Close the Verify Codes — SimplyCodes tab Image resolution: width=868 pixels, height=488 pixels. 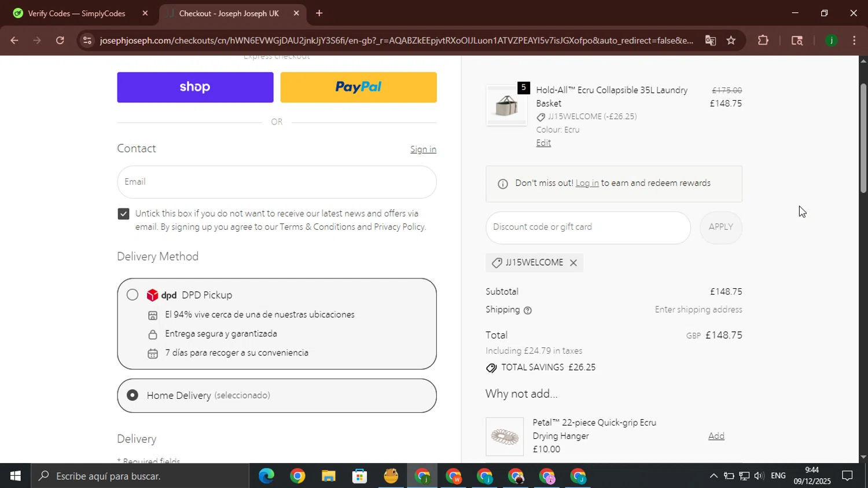[x=145, y=13]
